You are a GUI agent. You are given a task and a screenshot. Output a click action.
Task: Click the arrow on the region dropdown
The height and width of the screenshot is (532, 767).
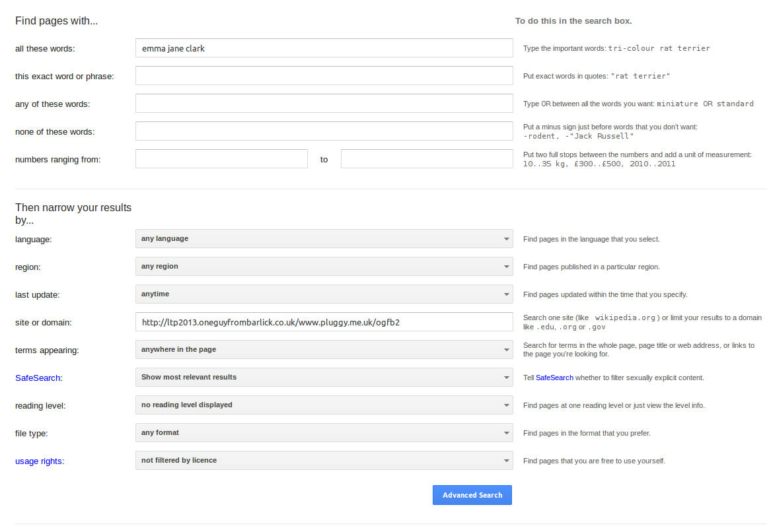pos(506,267)
